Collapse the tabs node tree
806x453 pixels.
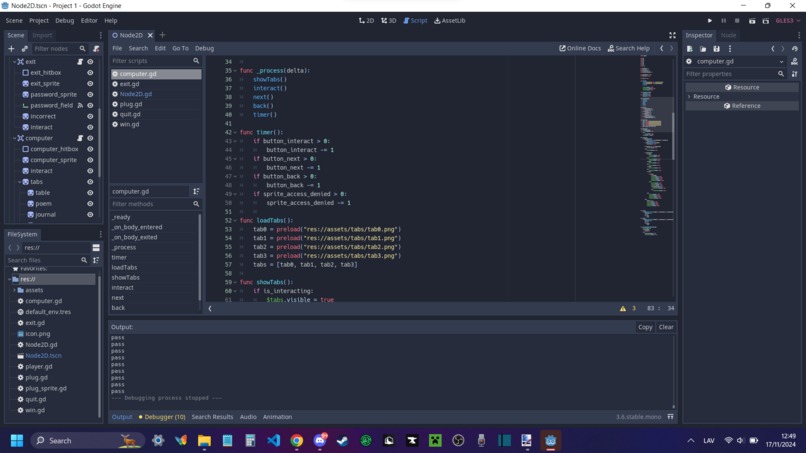click(20, 182)
